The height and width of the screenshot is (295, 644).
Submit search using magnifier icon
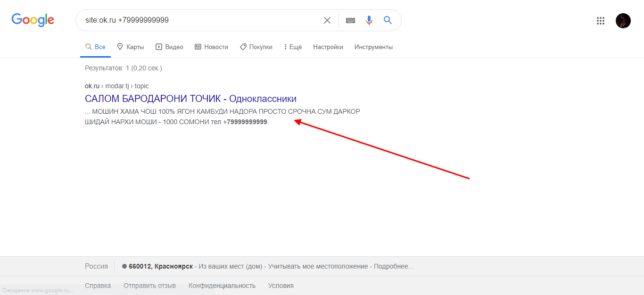(x=388, y=20)
